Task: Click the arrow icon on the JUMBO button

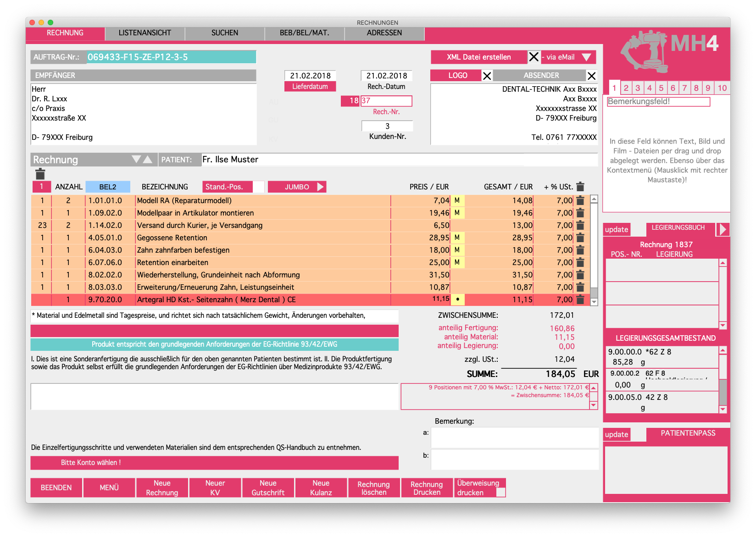Action: click(320, 187)
